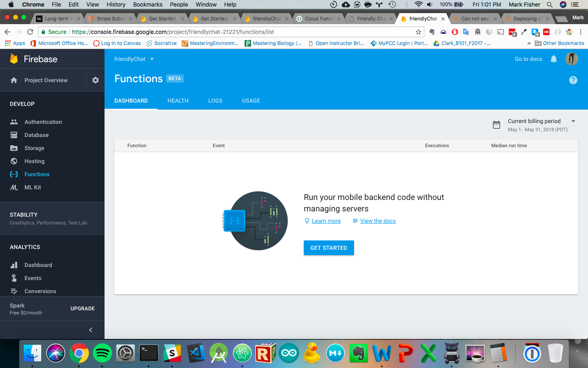Open Finder from the dock

[32, 353]
